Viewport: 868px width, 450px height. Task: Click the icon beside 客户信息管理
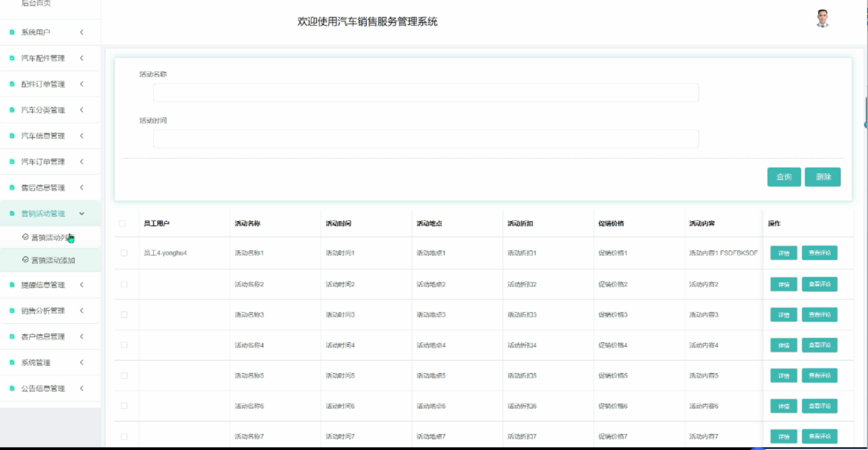12,337
